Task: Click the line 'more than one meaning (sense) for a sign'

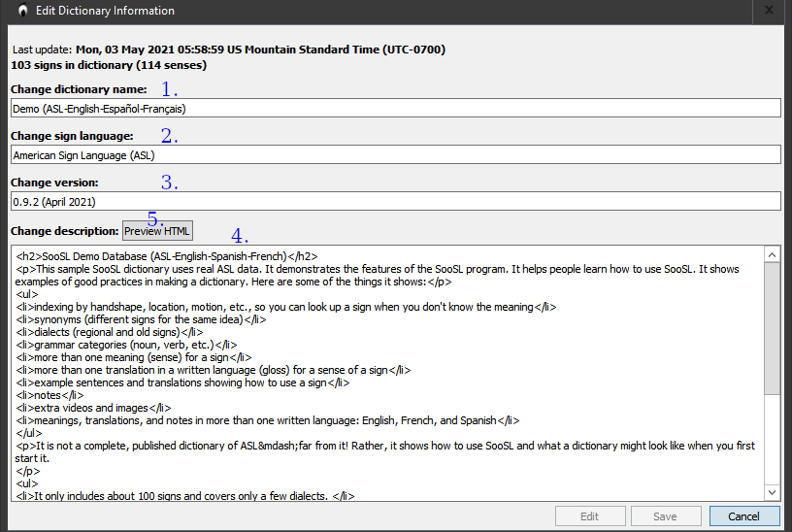Action: [133, 357]
